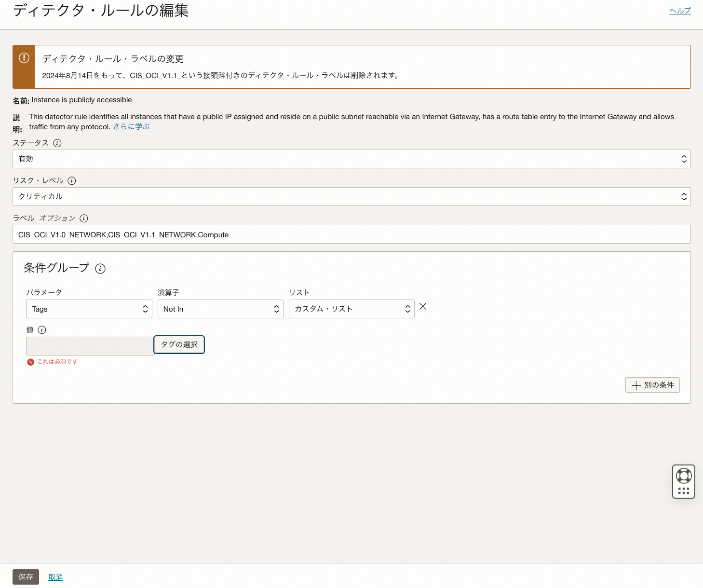Click the 取消 link
Image resolution: width=703 pixels, height=588 pixels.
(x=55, y=577)
